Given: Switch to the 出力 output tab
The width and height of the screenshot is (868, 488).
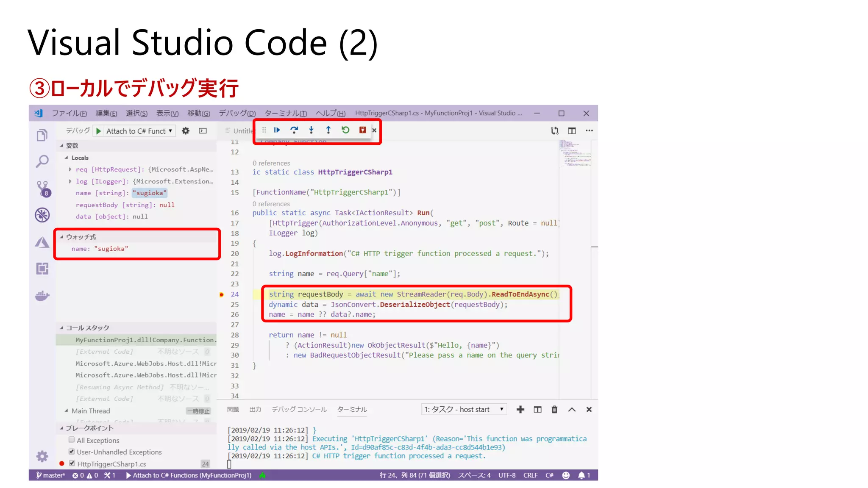Looking at the screenshot, I should [255, 410].
